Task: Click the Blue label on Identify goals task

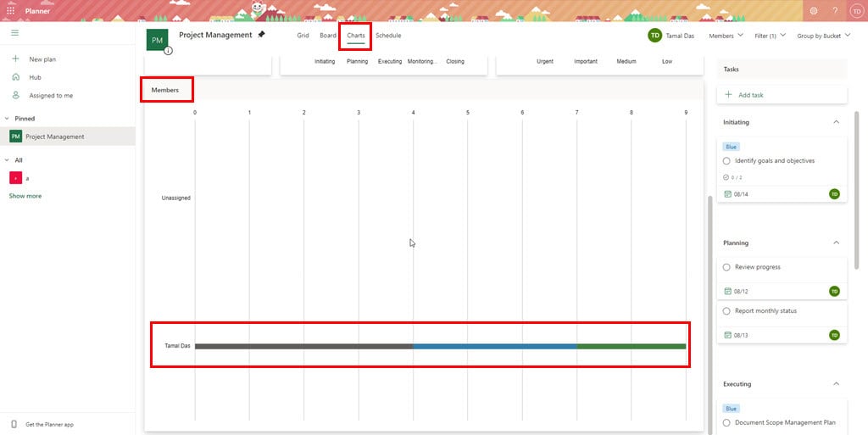Action: pos(732,148)
